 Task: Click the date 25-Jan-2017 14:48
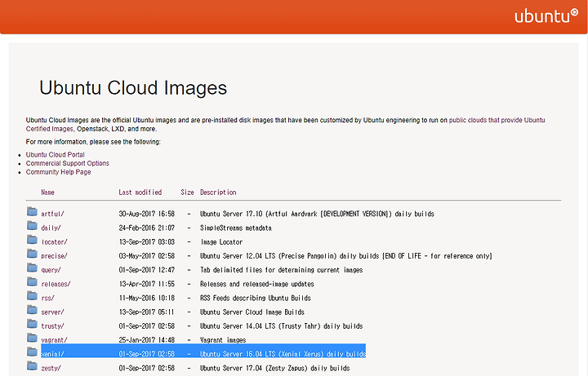click(147, 340)
